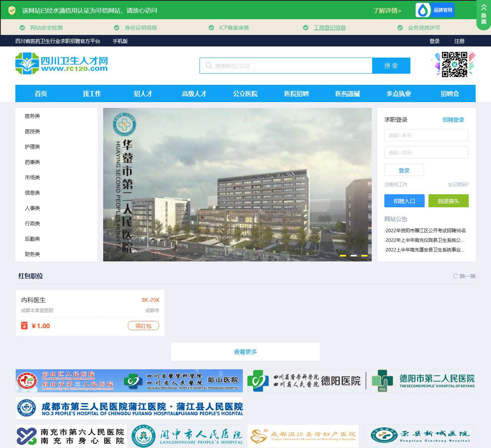491x448 pixels.
Task: Go to 招人才 in the nav bar
Action: pyautogui.click(x=143, y=94)
